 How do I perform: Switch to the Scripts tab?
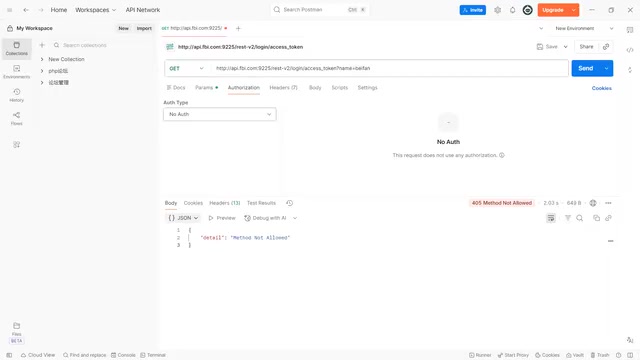(339, 87)
